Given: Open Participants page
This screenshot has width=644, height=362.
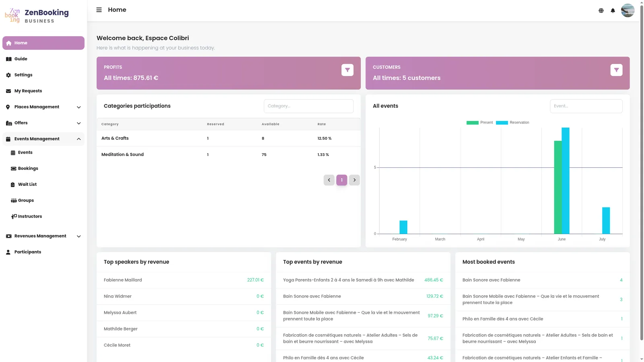Looking at the screenshot, I should point(43,252).
